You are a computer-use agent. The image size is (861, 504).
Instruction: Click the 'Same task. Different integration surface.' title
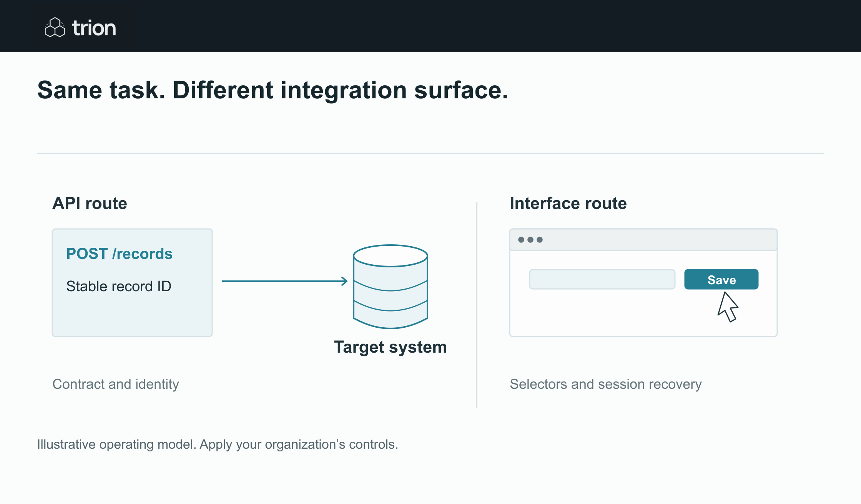point(273,90)
